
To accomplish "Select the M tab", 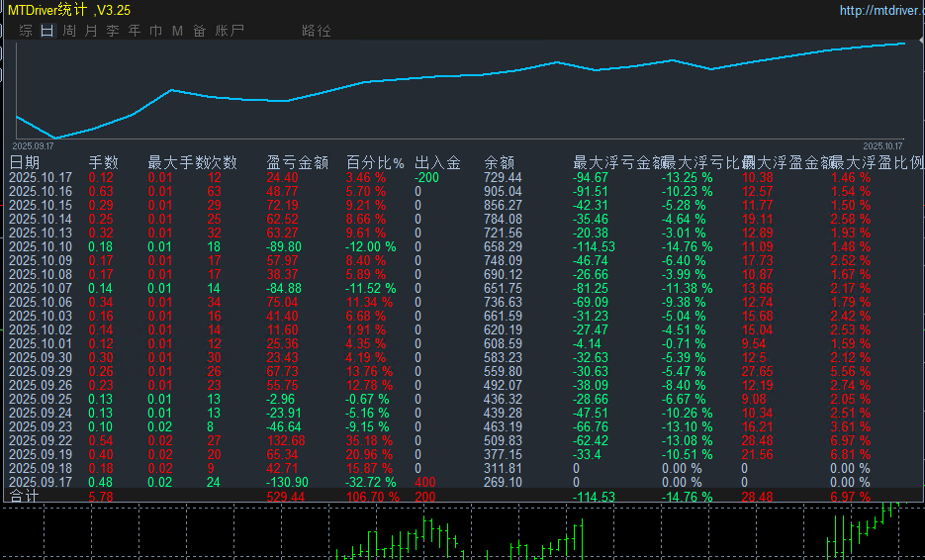I will tap(177, 31).
